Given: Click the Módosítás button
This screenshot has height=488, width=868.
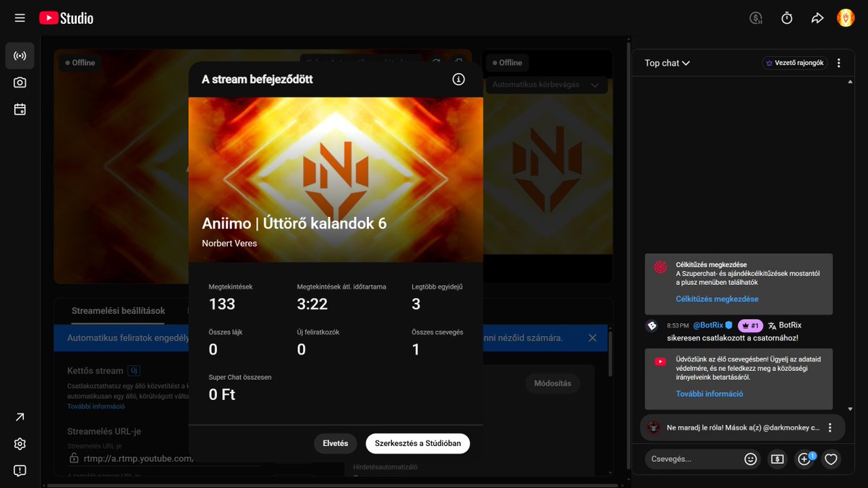Looking at the screenshot, I should click(x=553, y=383).
